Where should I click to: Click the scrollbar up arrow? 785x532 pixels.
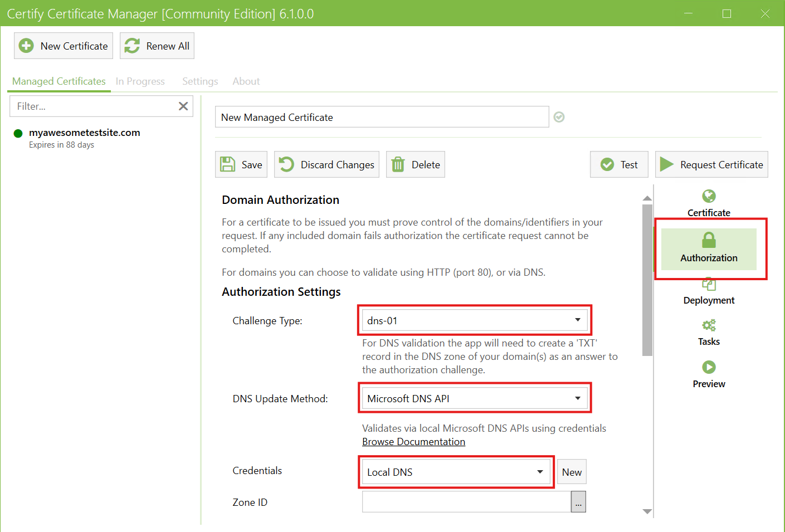pos(647,198)
